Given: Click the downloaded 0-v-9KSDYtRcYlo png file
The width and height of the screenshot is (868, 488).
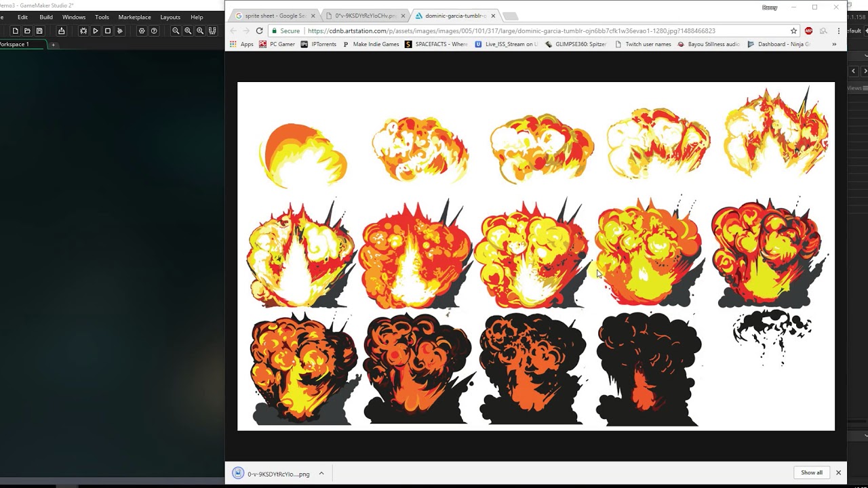Looking at the screenshot, I should pos(271,474).
